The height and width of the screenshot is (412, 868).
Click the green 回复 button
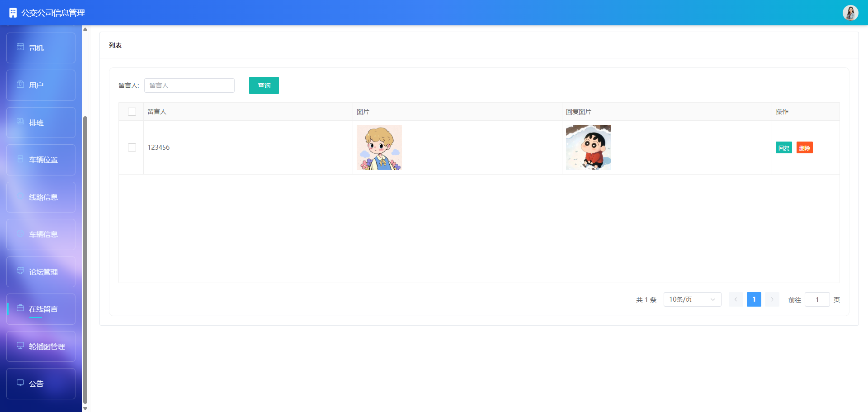784,147
